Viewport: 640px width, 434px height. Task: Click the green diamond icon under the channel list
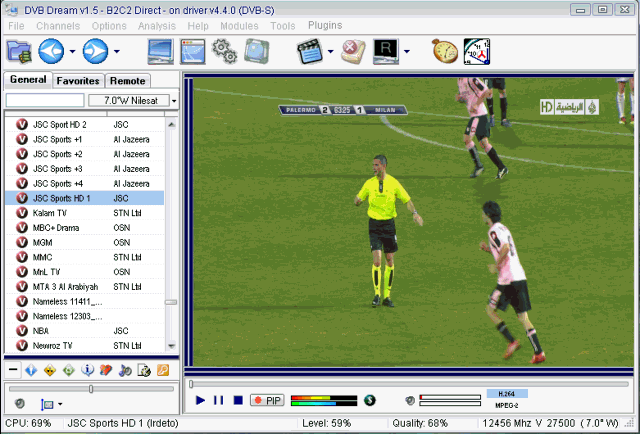point(69,370)
